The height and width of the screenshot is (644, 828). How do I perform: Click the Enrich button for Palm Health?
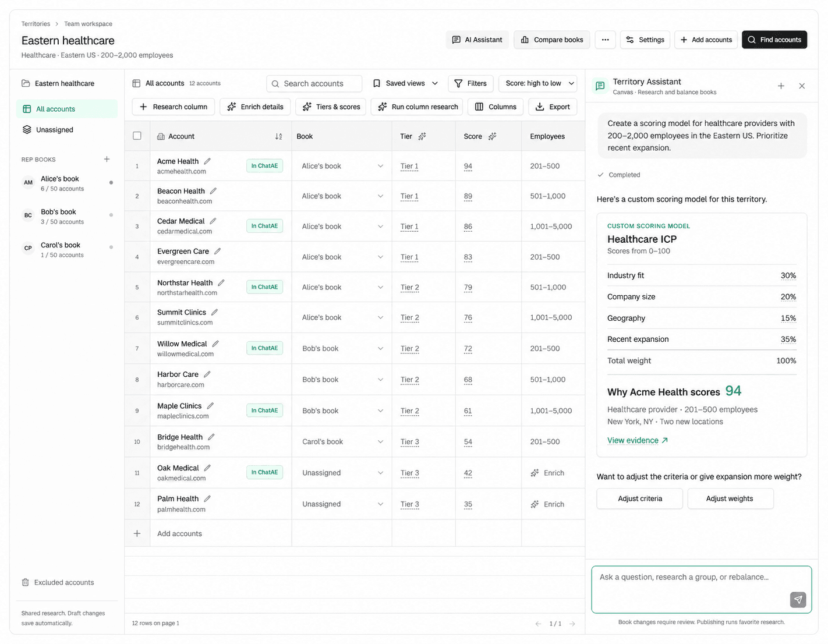point(547,504)
